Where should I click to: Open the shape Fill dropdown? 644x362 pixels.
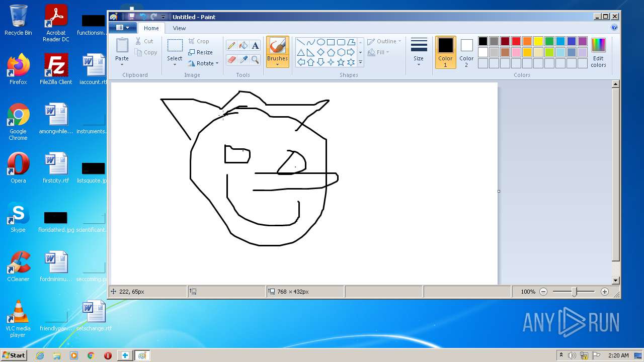(378, 52)
